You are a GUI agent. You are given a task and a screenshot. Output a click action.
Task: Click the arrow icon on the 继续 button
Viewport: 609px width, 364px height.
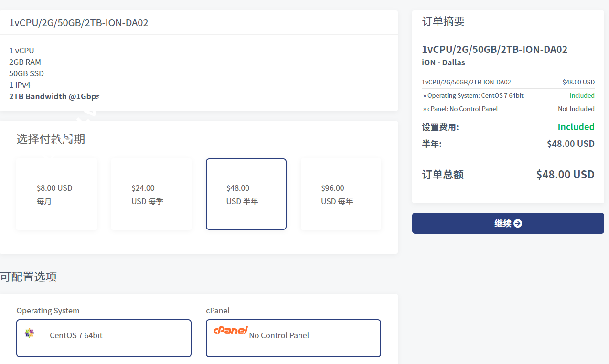tap(518, 223)
